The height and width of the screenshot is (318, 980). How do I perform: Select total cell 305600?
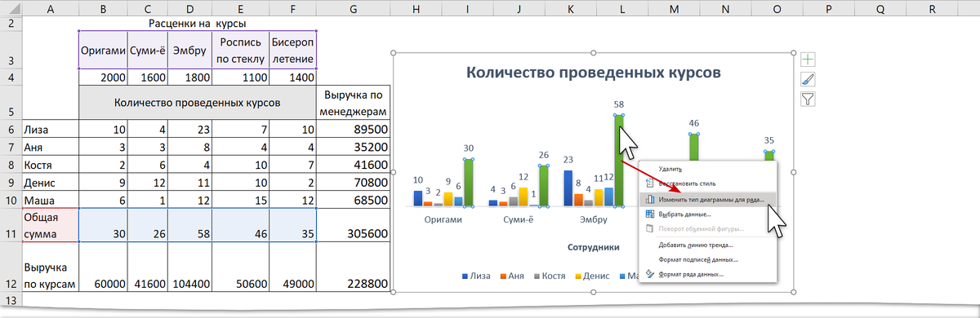(x=353, y=225)
